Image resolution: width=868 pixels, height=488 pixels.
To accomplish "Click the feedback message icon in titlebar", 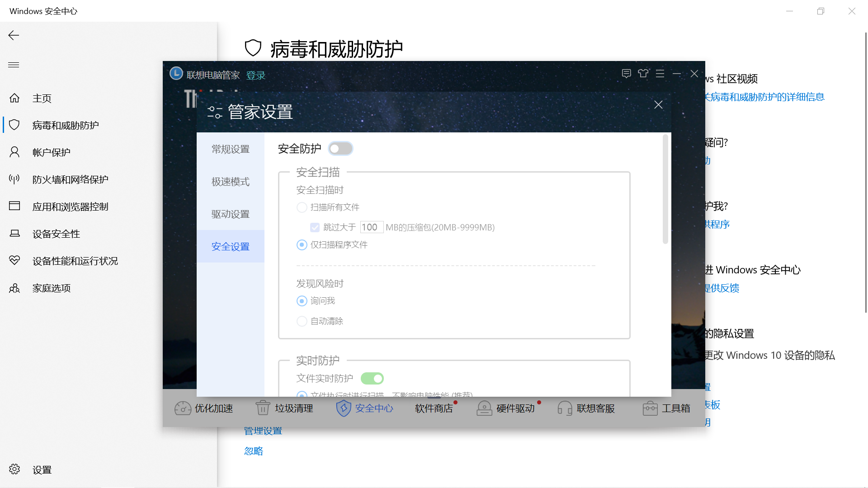I will click(x=626, y=74).
